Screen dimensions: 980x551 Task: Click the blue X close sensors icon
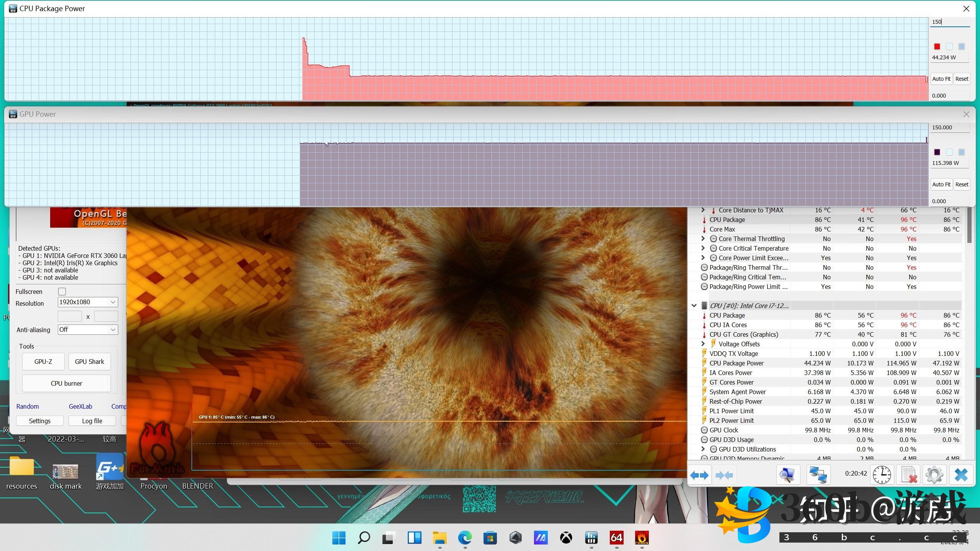click(x=961, y=475)
